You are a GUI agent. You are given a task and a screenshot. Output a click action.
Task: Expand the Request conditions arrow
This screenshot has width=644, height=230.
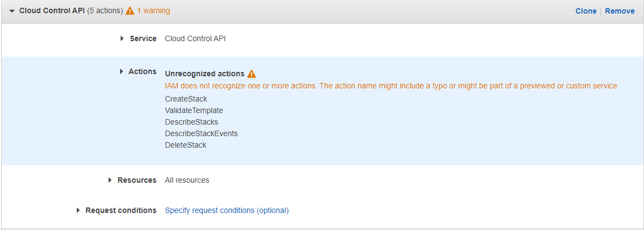click(x=78, y=210)
